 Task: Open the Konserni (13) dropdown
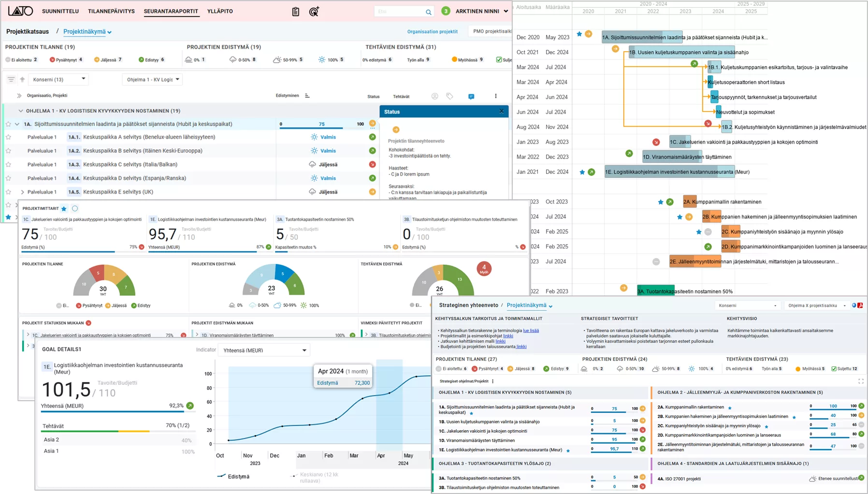tap(58, 79)
